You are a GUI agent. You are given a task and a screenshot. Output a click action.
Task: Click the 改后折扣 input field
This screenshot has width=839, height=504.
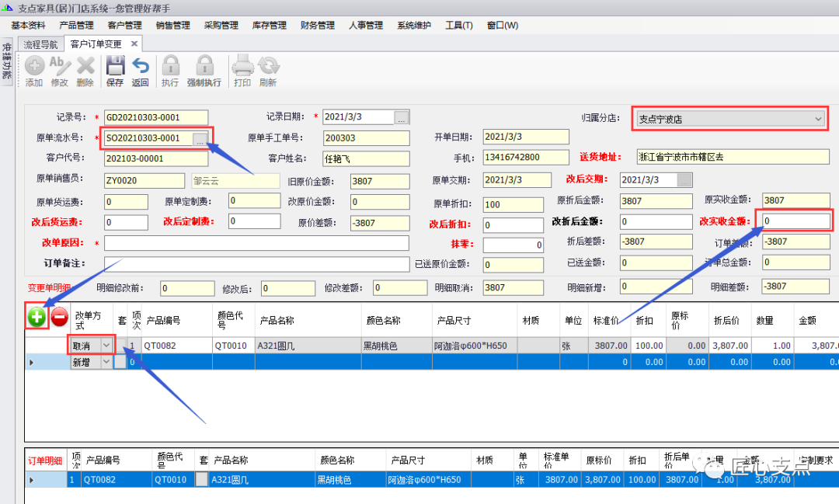click(x=513, y=224)
